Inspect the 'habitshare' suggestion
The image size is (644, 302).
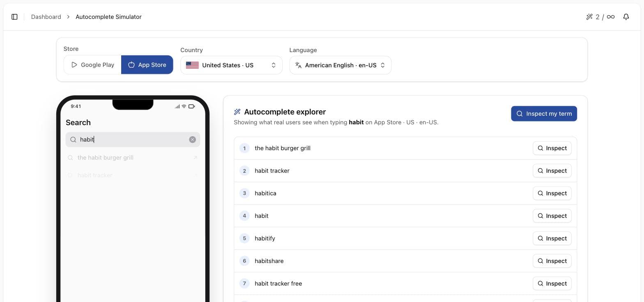click(x=552, y=261)
